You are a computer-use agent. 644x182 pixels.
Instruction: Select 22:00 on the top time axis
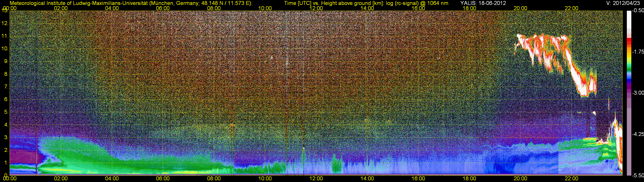(x=571, y=8)
